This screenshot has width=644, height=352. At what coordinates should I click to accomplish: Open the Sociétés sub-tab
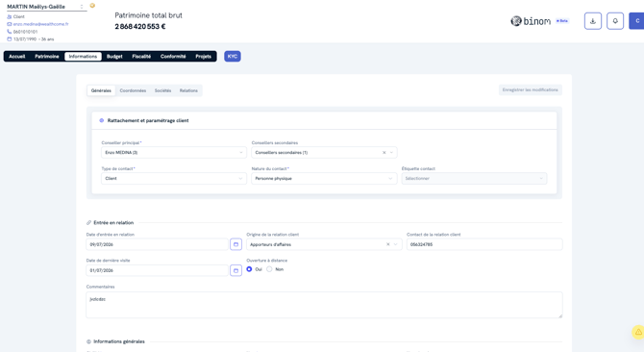coord(162,90)
